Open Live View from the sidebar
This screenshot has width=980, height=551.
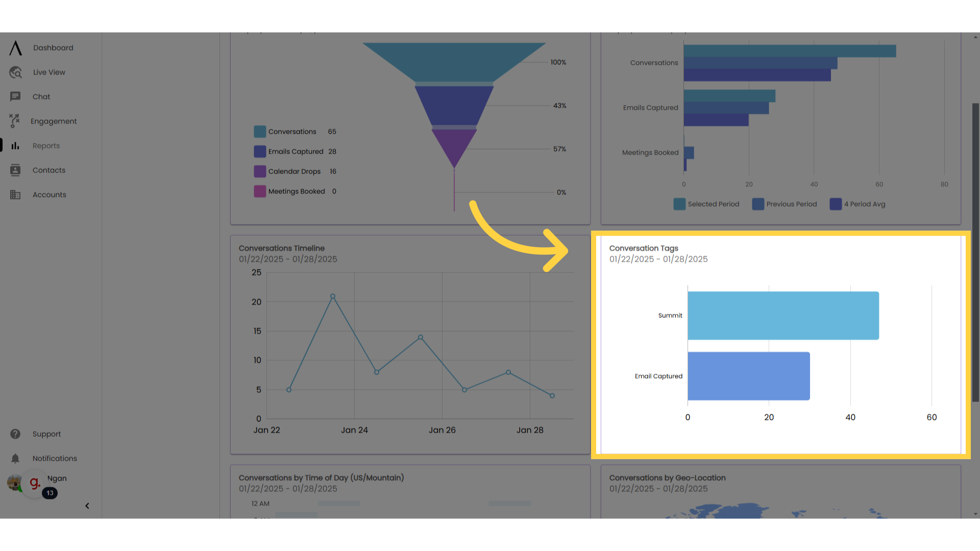click(x=15, y=72)
